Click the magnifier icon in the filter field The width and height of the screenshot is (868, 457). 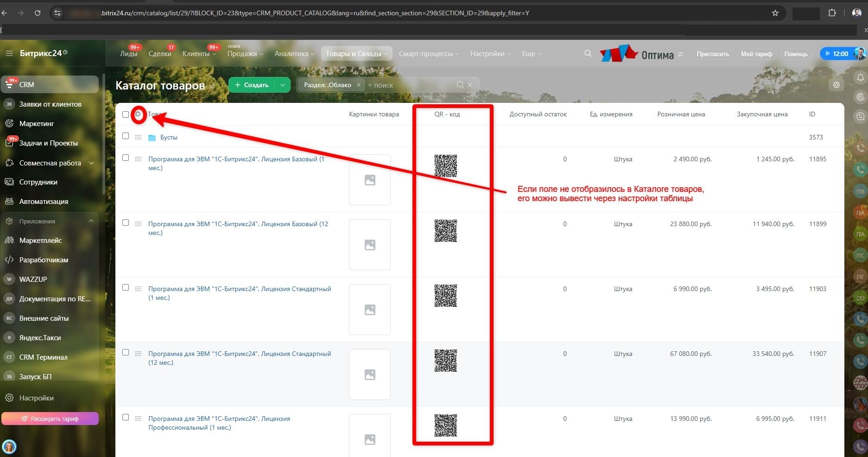(x=460, y=85)
